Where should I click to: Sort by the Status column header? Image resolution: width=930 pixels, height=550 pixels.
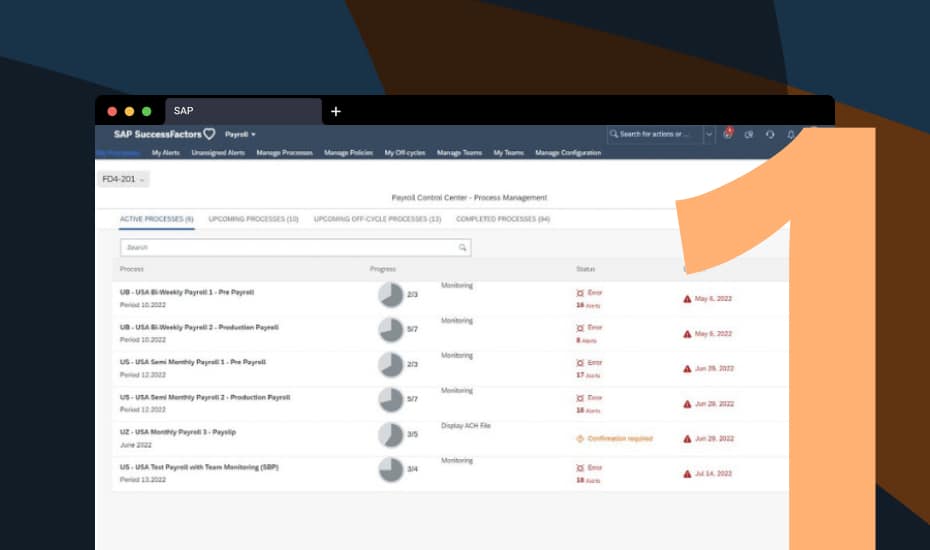pyautogui.click(x=585, y=269)
